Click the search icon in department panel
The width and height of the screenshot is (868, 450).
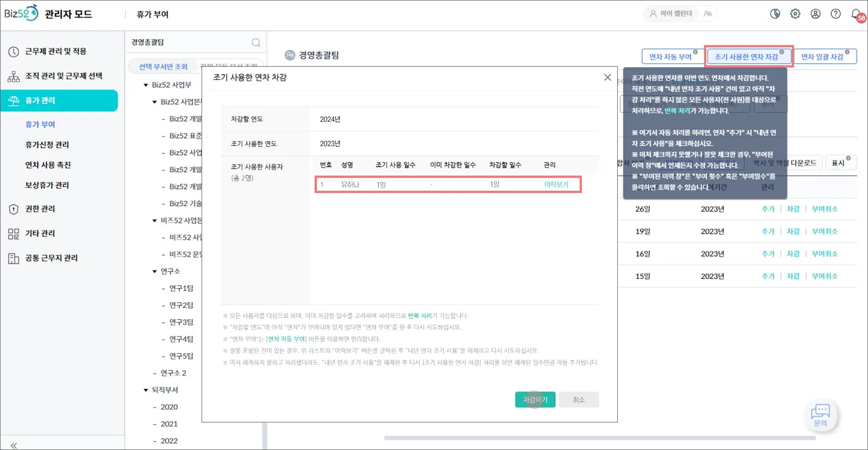(x=256, y=43)
